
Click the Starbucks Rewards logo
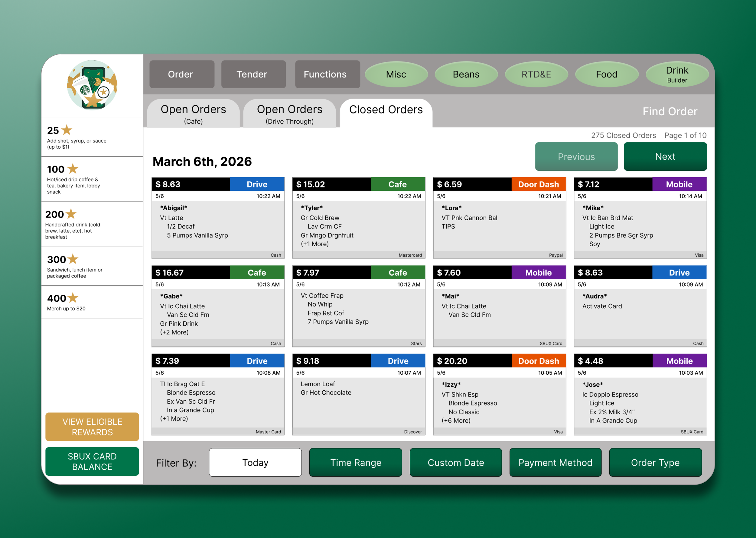(92, 85)
